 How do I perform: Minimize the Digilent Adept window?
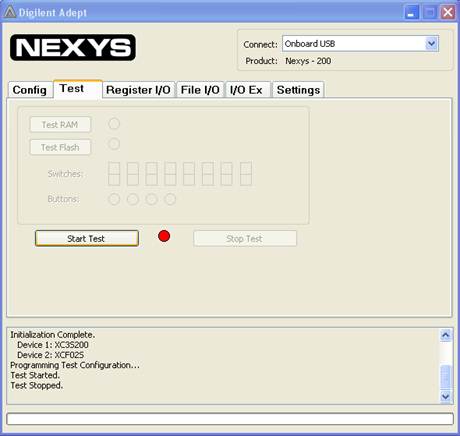tap(412, 13)
